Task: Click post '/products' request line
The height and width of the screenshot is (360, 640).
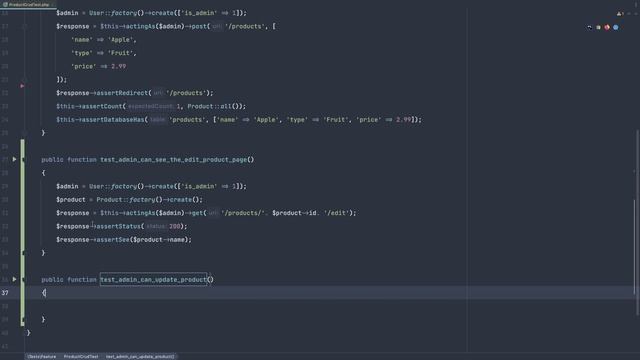Action: pyautogui.click(x=166, y=26)
